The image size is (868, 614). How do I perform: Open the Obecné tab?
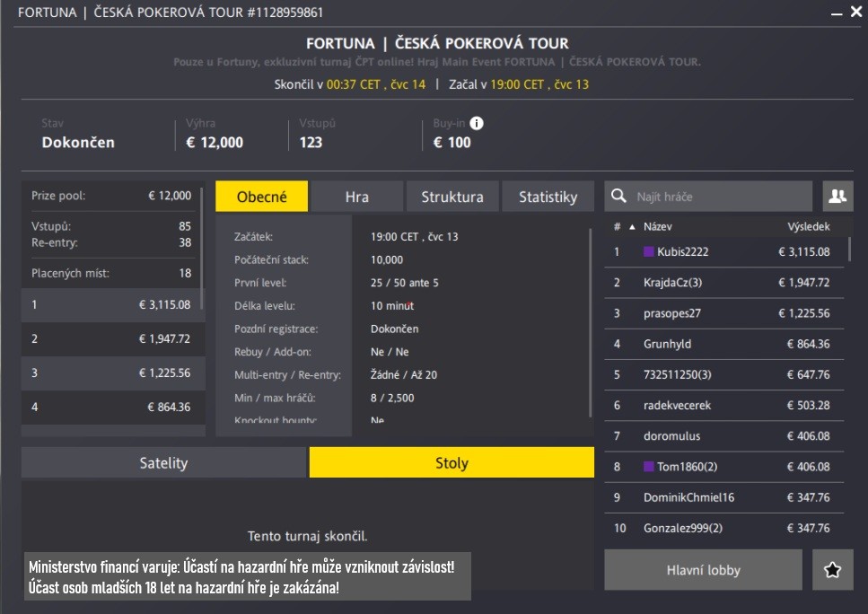(x=262, y=197)
